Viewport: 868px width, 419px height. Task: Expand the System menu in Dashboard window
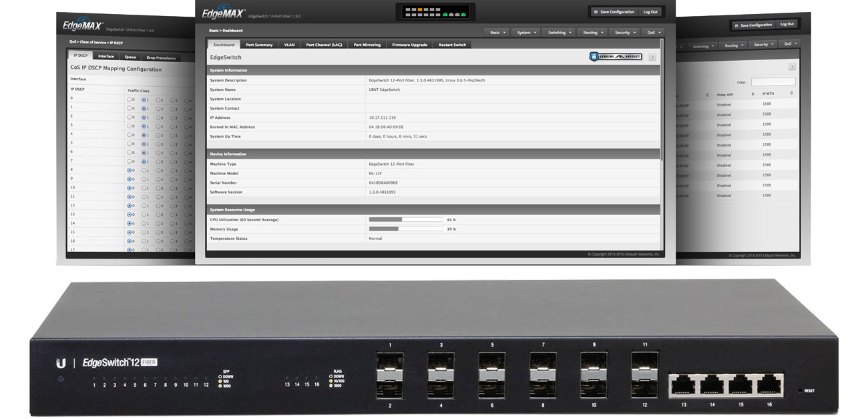click(x=527, y=32)
